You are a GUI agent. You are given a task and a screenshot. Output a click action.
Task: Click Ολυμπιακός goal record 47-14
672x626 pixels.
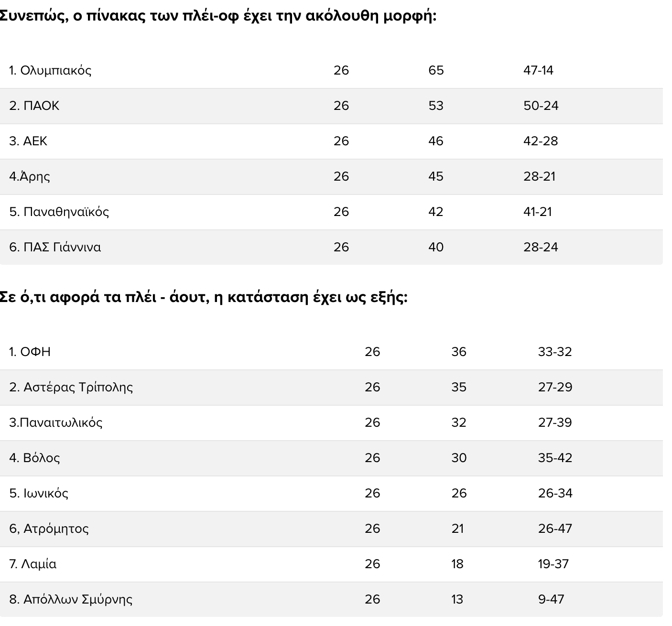538,70
